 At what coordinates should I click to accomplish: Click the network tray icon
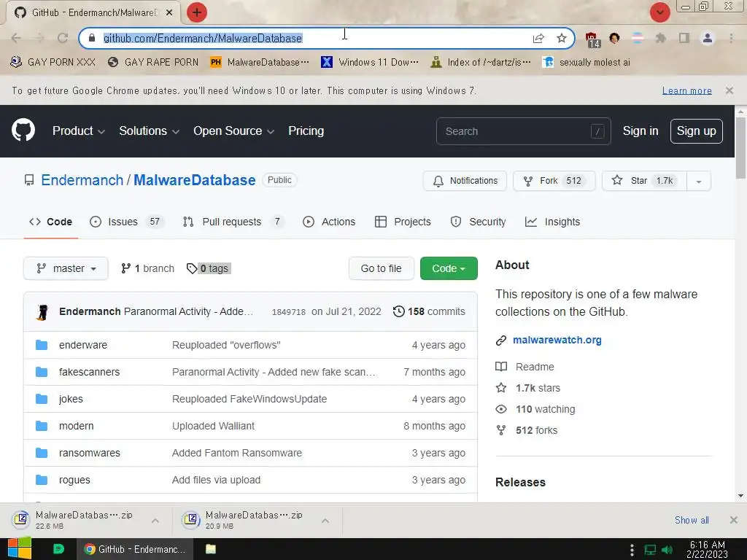pos(650,550)
